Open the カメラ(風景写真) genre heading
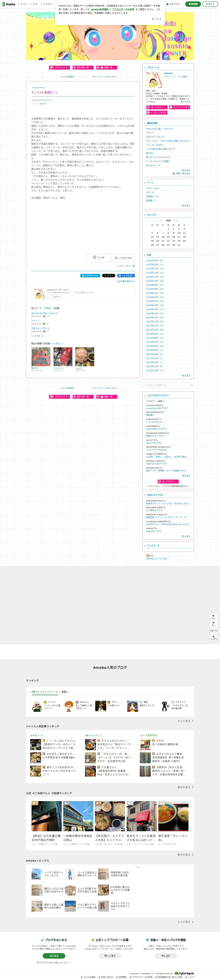This screenshot has height=980, width=220. coord(148,735)
